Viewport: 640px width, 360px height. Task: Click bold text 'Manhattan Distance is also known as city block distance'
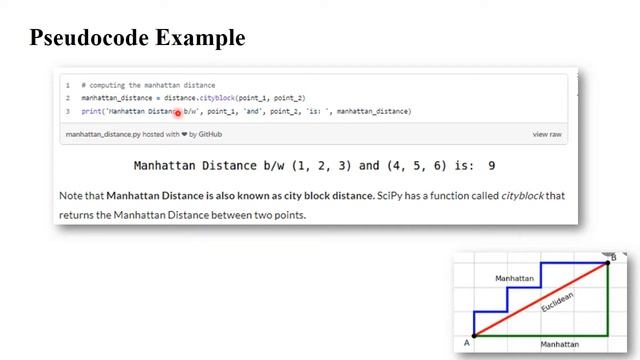pyautogui.click(x=240, y=196)
